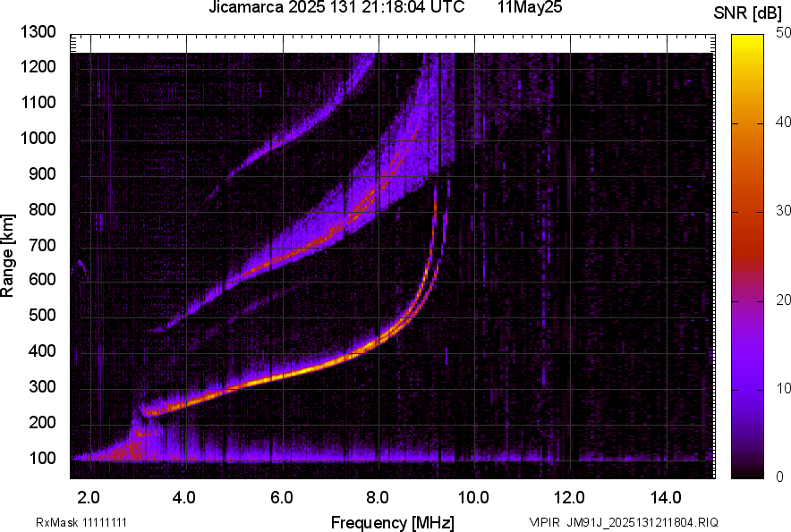
Task: Click the colorbar tick label '50'
Action: (784, 33)
